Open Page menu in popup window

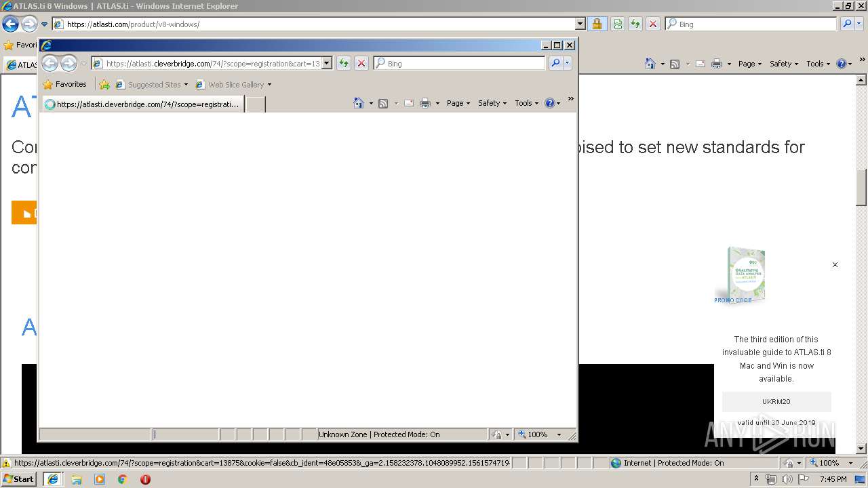pyautogui.click(x=458, y=103)
